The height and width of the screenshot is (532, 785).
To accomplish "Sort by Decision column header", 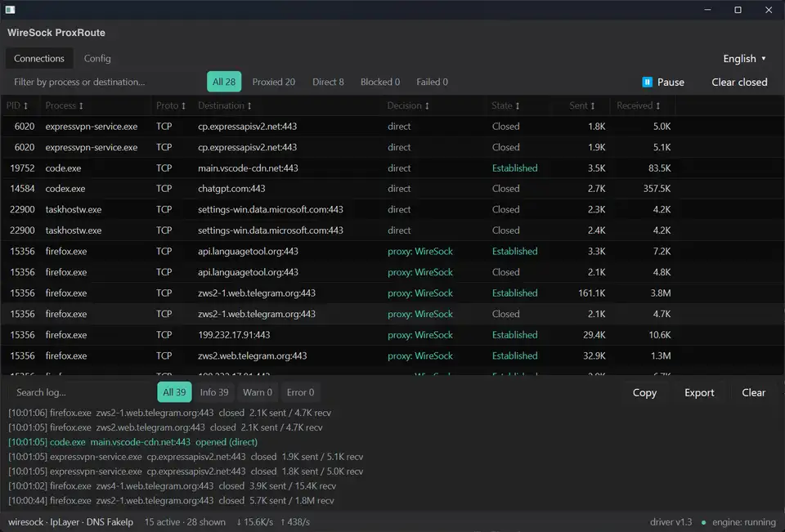I will pyautogui.click(x=408, y=105).
